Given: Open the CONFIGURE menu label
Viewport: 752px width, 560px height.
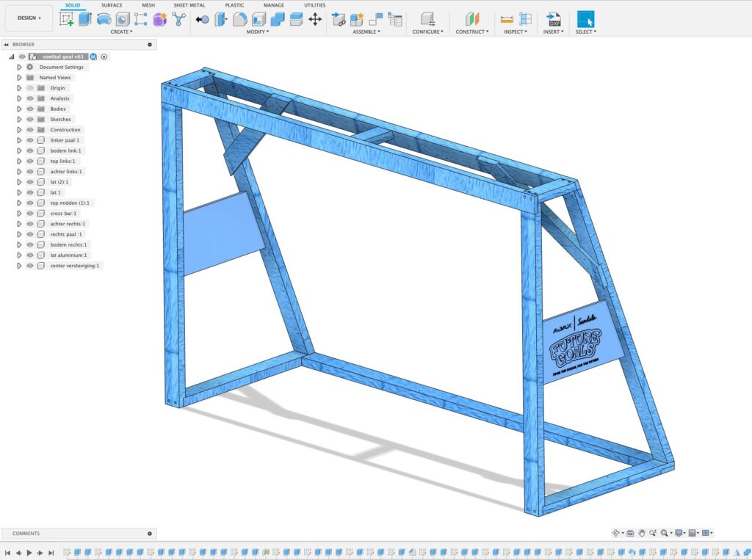Looking at the screenshot, I should click(428, 32).
